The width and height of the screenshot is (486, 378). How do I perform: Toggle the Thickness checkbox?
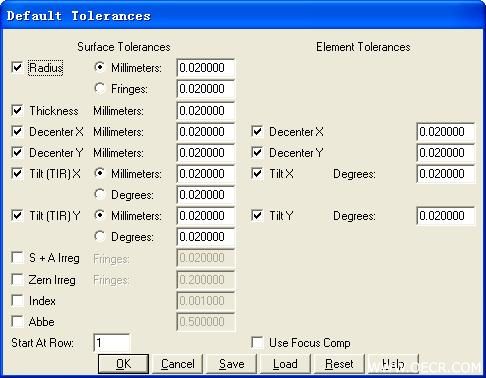click(x=17, y=110)
